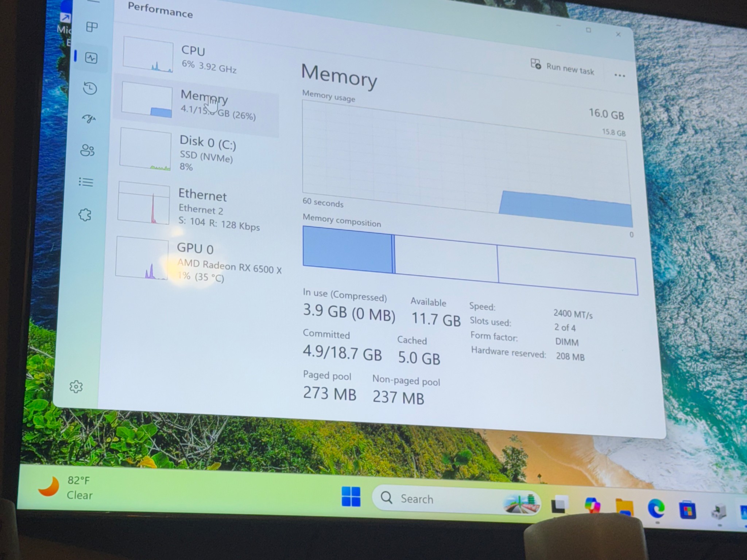Open Microsoft Edge from the taskbar
The width and height of the screenshot is (747, 560).
[655, 508]
